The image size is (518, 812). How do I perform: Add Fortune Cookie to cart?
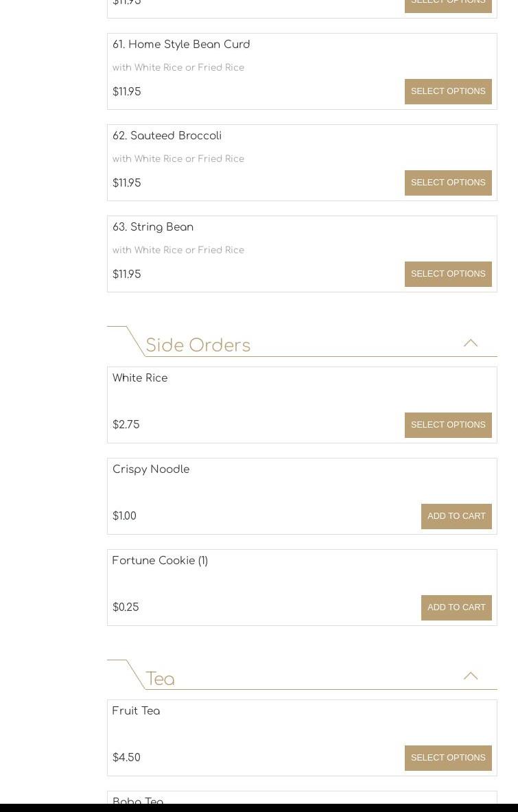(x=456, y=607)
